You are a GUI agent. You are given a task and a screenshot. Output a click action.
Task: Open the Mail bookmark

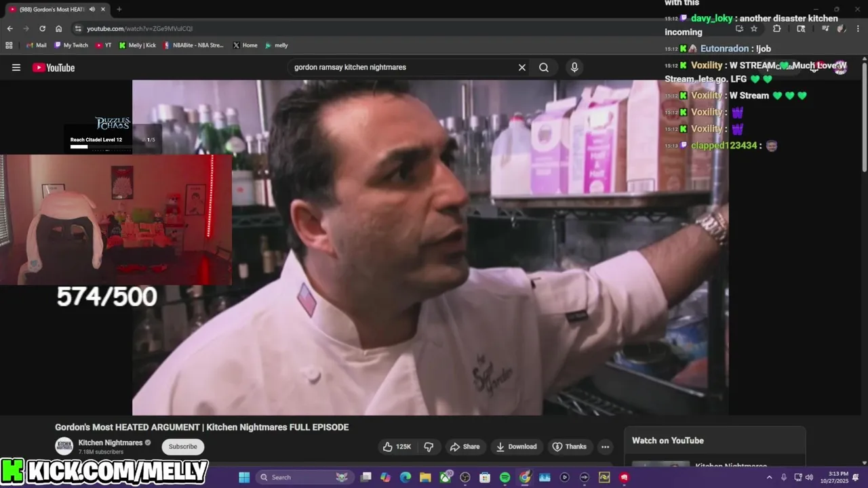tap(36, 45)
